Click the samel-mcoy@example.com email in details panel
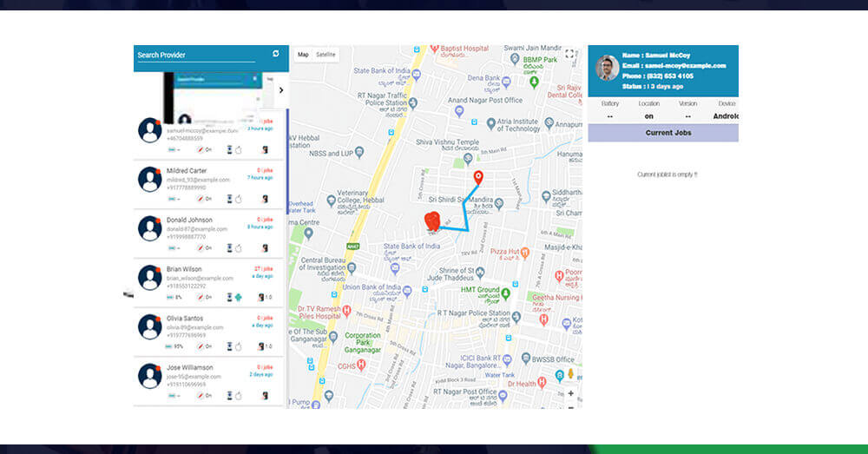The height and width of the screenshot is (454, 868). (x=686, y=66)
